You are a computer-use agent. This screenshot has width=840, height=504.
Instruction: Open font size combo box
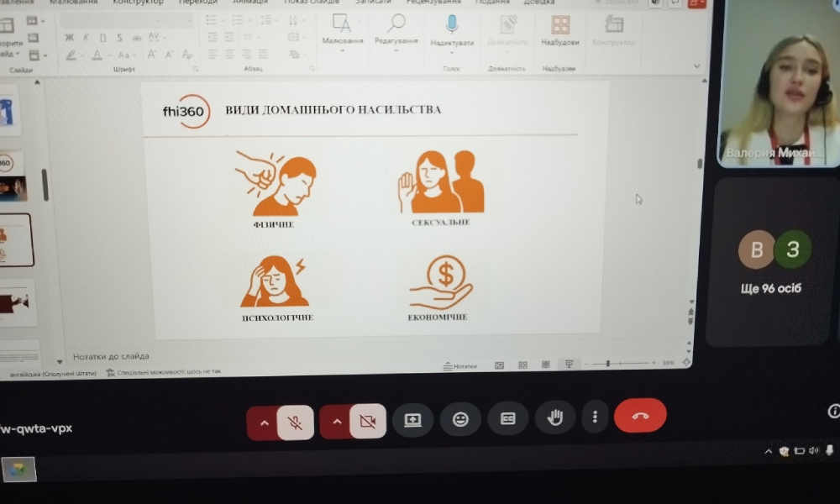click(178, 20)
